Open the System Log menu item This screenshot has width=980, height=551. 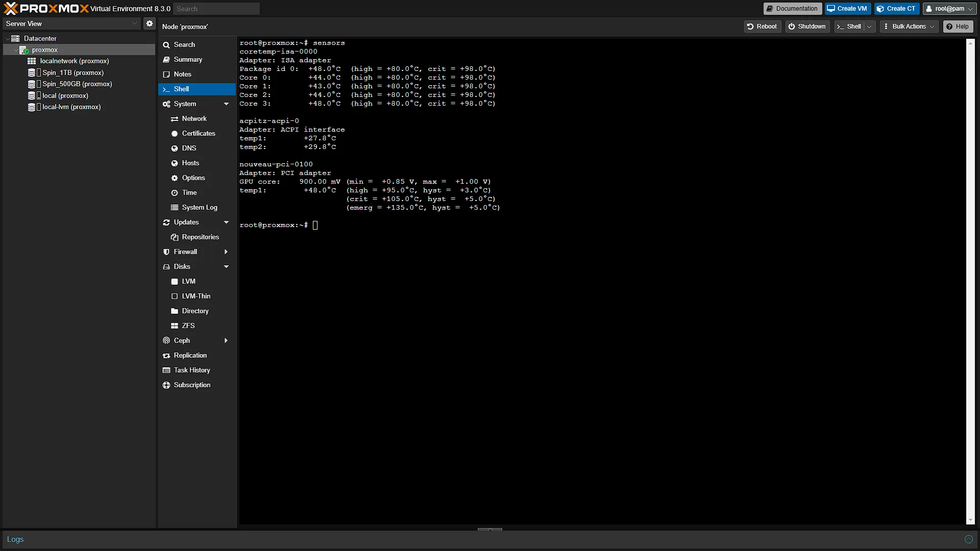(x=197, y=208)
